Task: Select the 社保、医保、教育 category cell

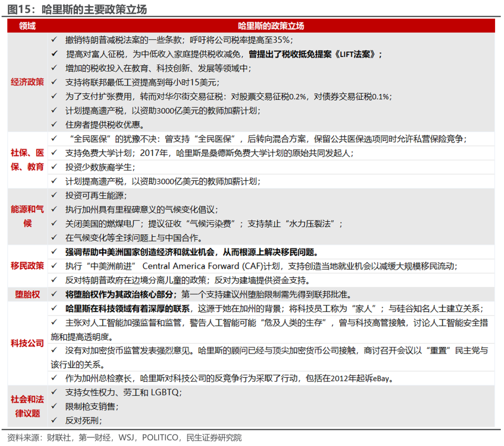Action: (28, 160)
